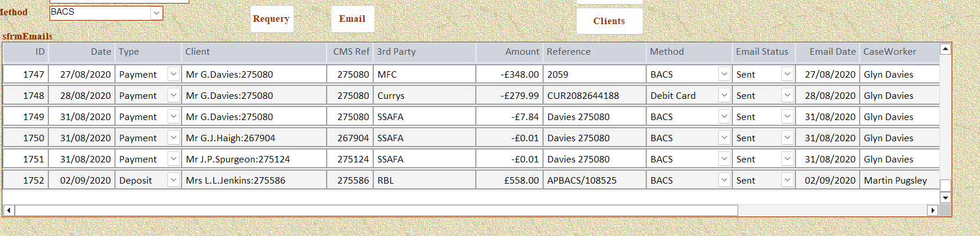Open Type dropdown for record 1747
The image size is (980, 236).
[173, 74]
